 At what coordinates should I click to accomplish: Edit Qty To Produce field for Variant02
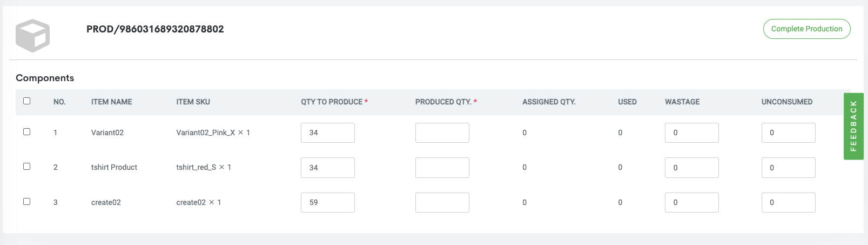328,133
